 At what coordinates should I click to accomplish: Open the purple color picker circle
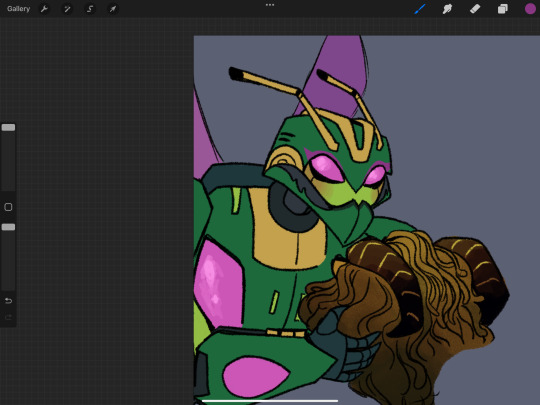click(530, 9)
